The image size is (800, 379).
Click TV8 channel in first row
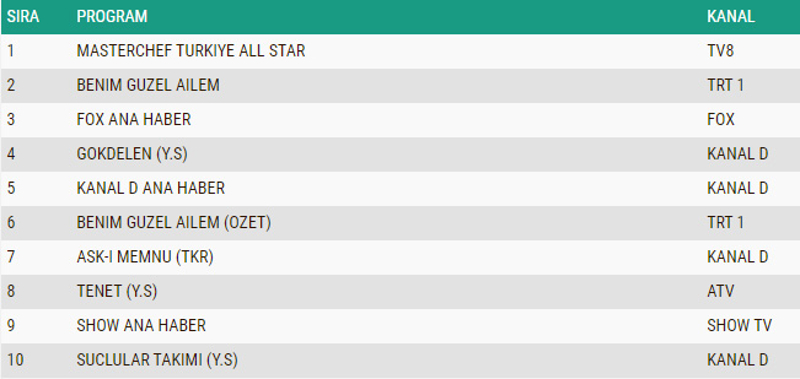coord(720,50)
